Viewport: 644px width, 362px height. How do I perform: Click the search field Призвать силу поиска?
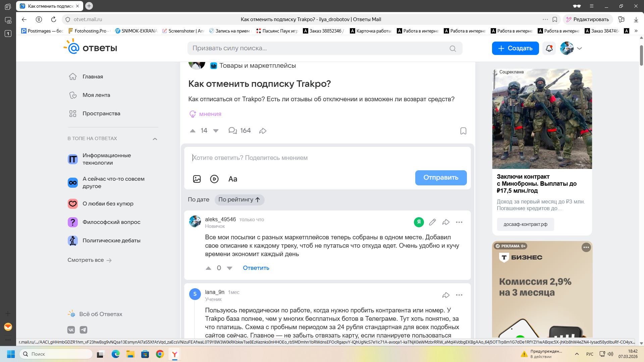319,48
